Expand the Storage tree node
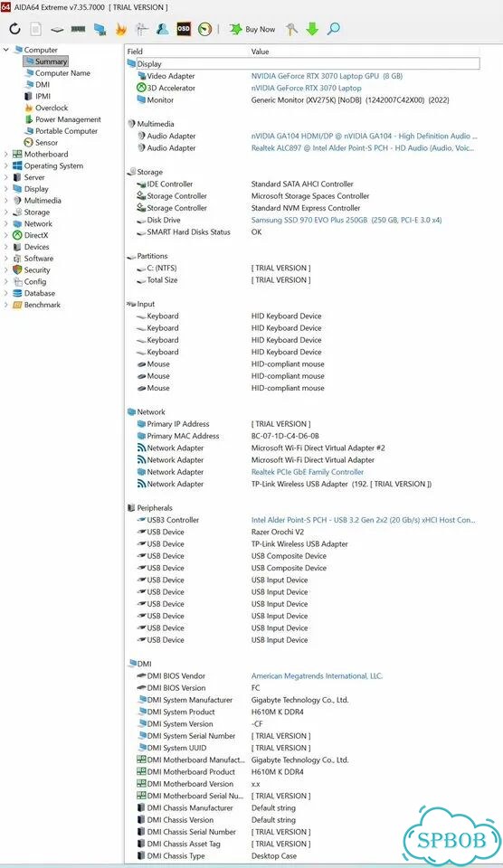The image size is (503, 868). [6, 212]
